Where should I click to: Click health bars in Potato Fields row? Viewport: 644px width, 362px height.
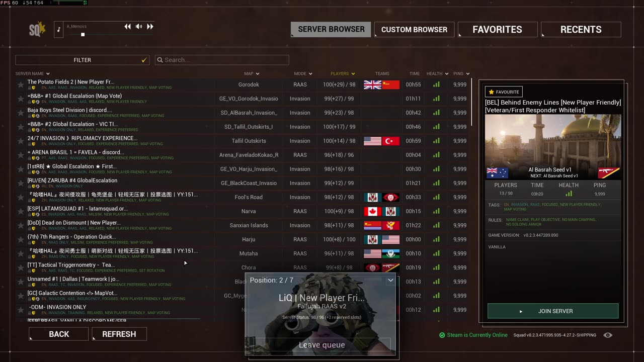point(436,84)
